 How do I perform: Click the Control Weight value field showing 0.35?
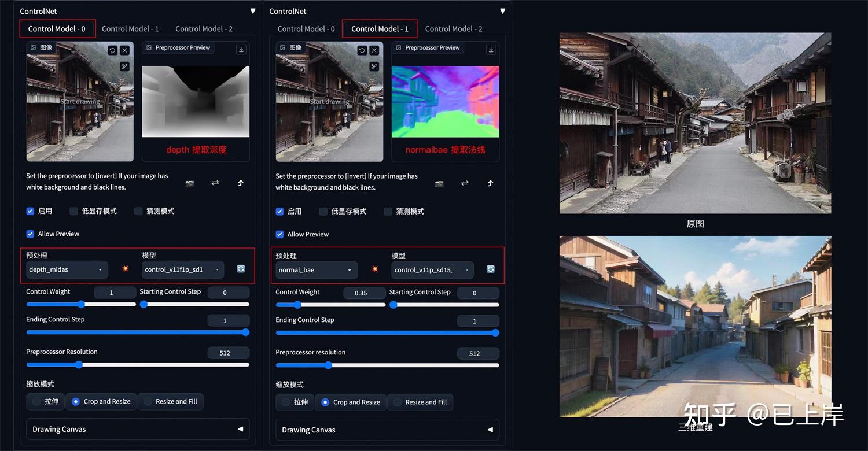pyautogui.click(x=364, y=293)
